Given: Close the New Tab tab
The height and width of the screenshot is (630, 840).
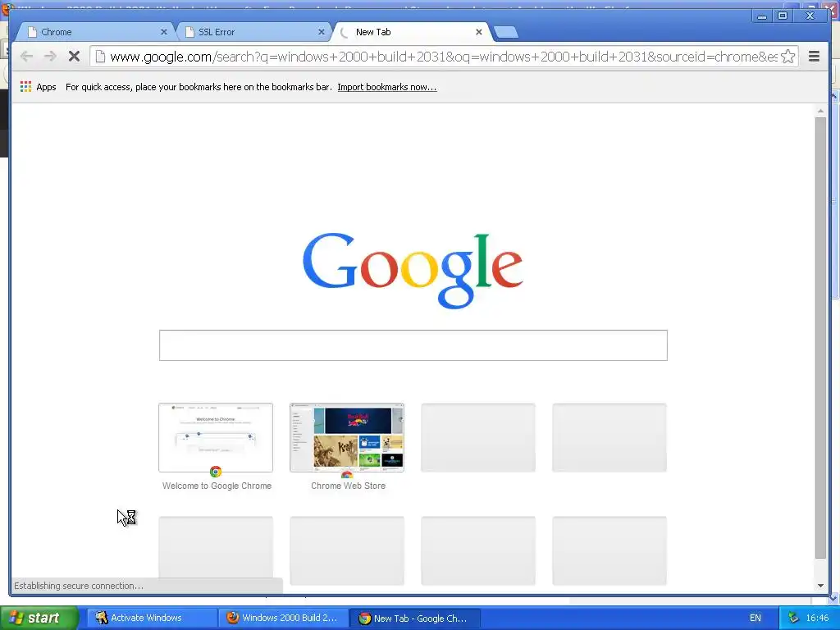Looking at the screenshot, I should tap(479, 32).
